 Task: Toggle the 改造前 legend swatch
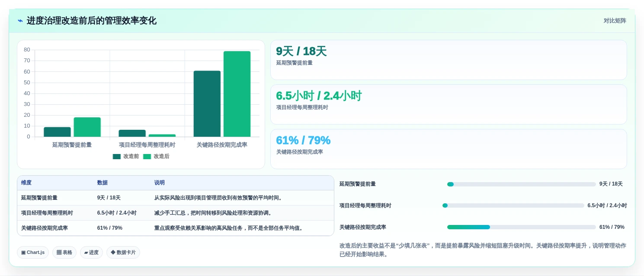117,157
